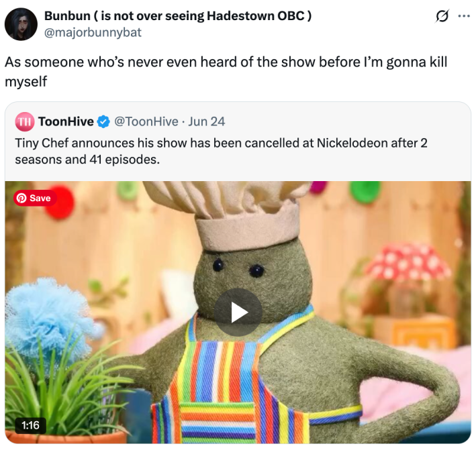Click the @majorbunnybat handle
The width and height of the screenshot is (476, 450).
pos(93,32)
